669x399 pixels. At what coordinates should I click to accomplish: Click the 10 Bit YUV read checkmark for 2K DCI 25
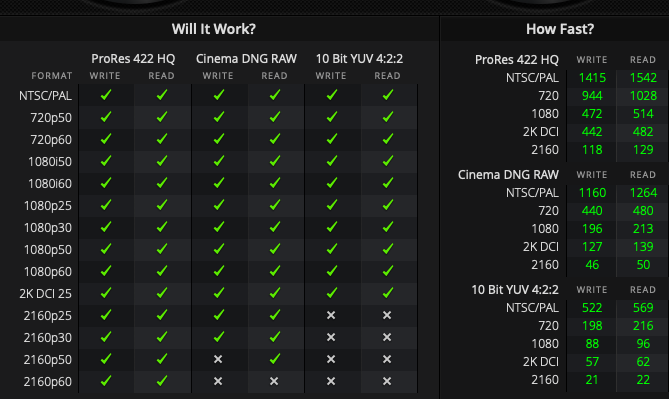pyautogui.click(x=388, y=293)
